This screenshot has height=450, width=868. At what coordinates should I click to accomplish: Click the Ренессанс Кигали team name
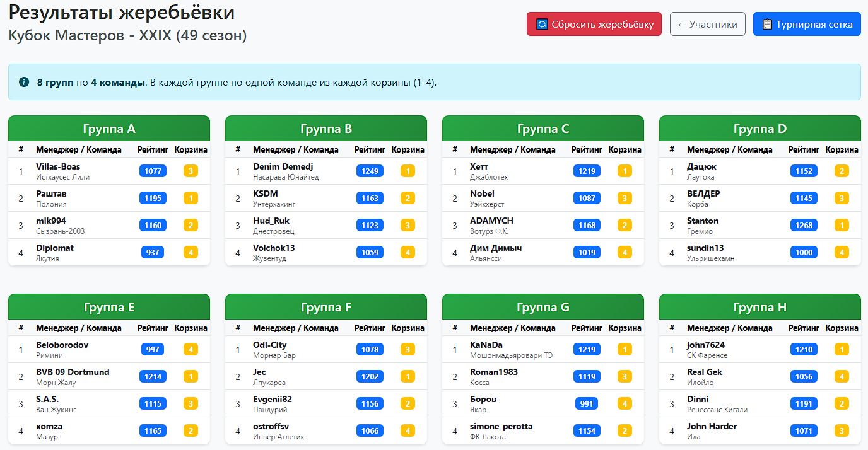tap(717, 410)
